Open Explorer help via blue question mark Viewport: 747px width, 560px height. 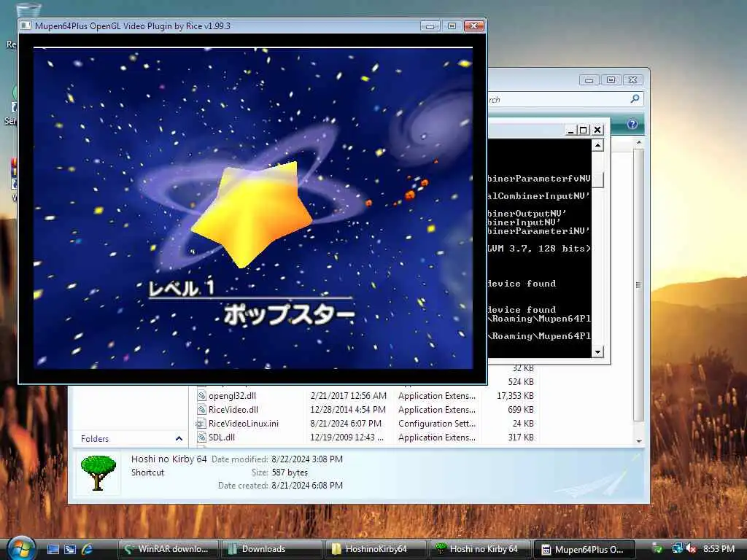point(632,124)
